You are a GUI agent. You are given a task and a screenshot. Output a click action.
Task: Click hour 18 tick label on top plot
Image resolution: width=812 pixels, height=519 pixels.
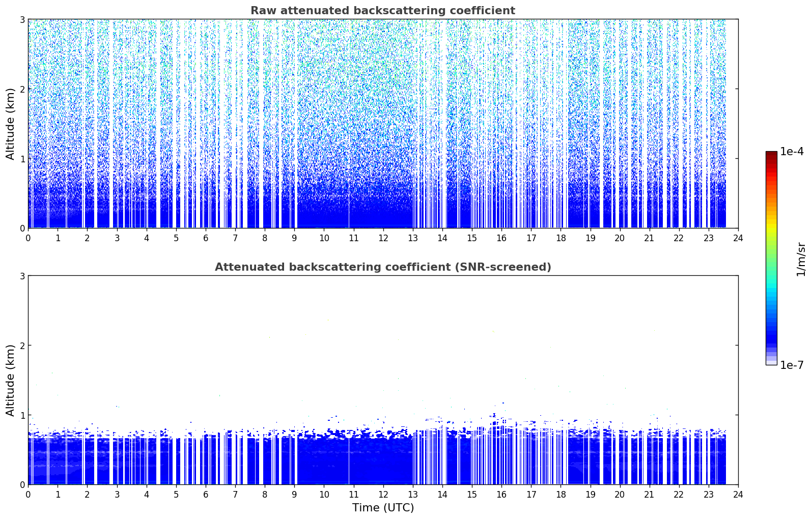(561, 238)
